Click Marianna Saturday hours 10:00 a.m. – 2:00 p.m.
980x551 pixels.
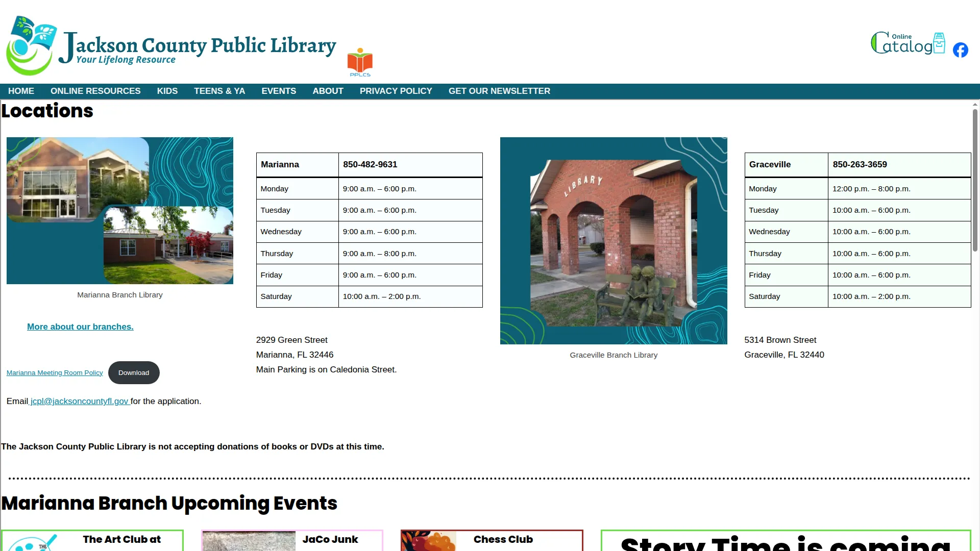382,296
